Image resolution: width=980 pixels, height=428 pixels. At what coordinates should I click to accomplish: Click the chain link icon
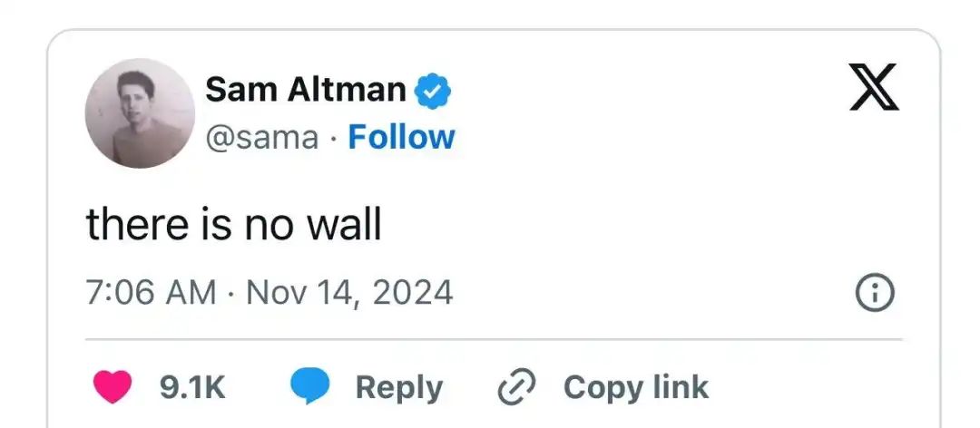click(x=519, y=387)
